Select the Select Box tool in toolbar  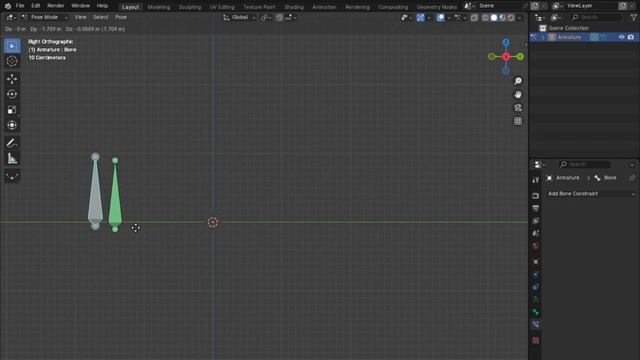pos(12,46)
